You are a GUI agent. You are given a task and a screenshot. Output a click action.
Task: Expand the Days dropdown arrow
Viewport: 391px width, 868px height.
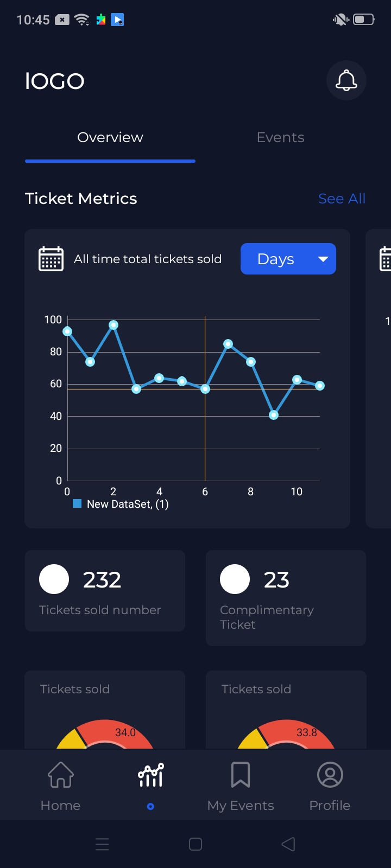(x=323, y=259)
